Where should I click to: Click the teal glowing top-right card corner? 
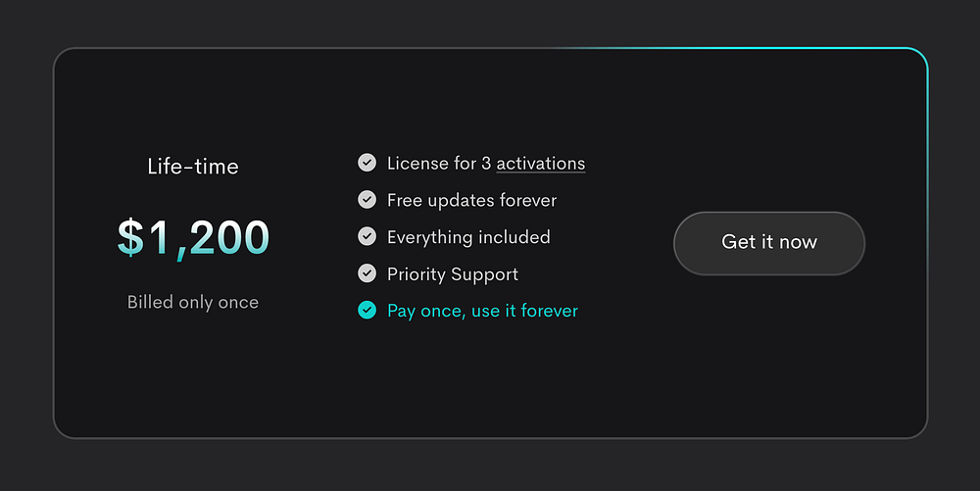916,57
